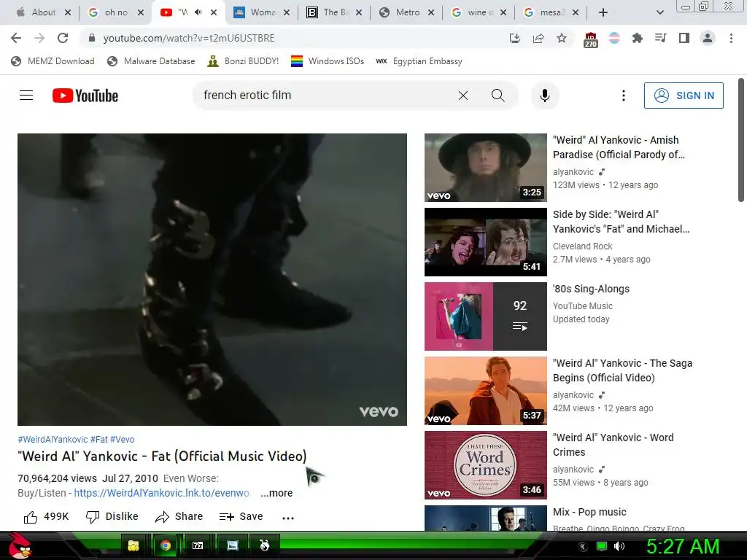Switch to the 'wine' Google tab
Image resolution: width=747 pixels, height=560 pixels.
pos(479,12)
